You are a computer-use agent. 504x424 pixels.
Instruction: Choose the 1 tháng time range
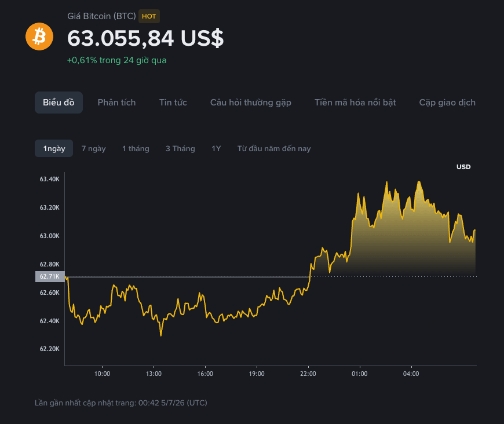136,148
